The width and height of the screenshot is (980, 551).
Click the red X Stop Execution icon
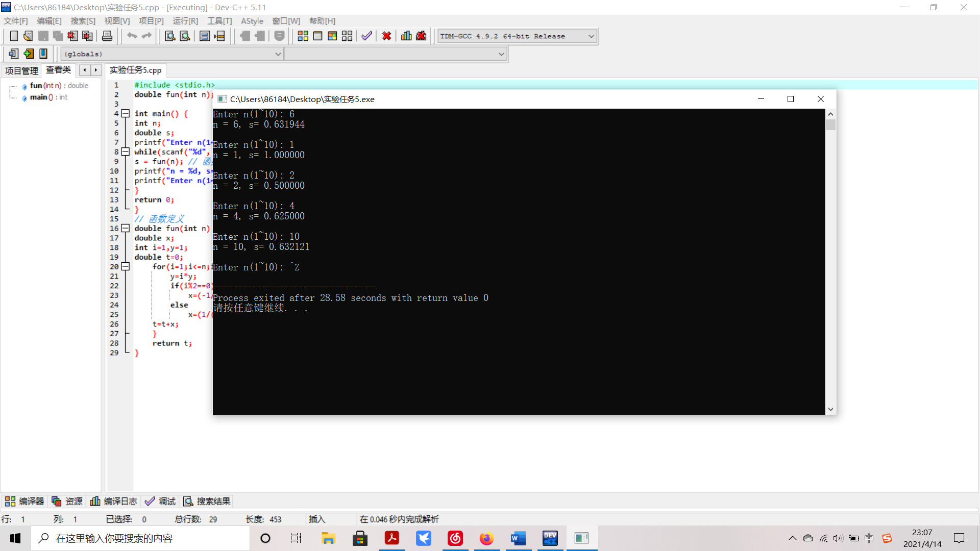(386, 36)
